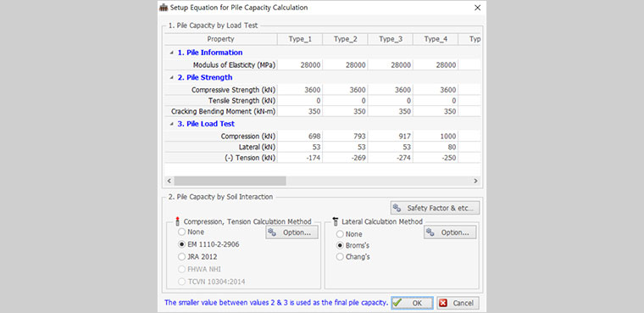
Task: Click the Type_4 column header
Action: point(436,40)
